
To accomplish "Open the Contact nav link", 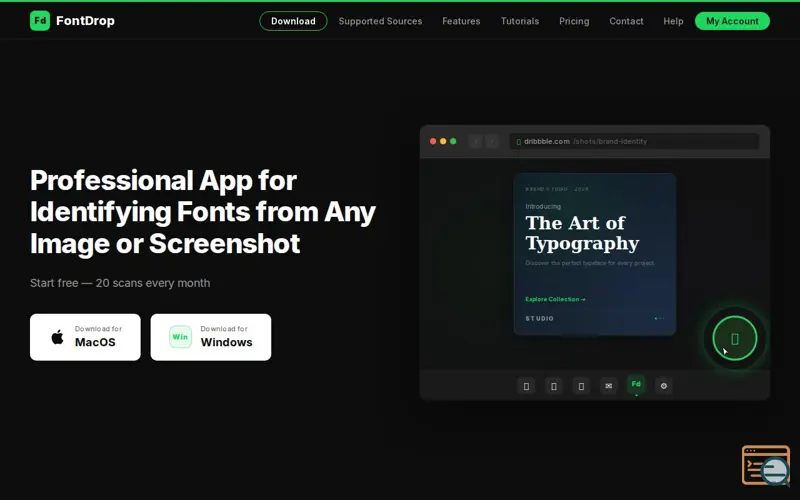I will click(x=626, y=21).
